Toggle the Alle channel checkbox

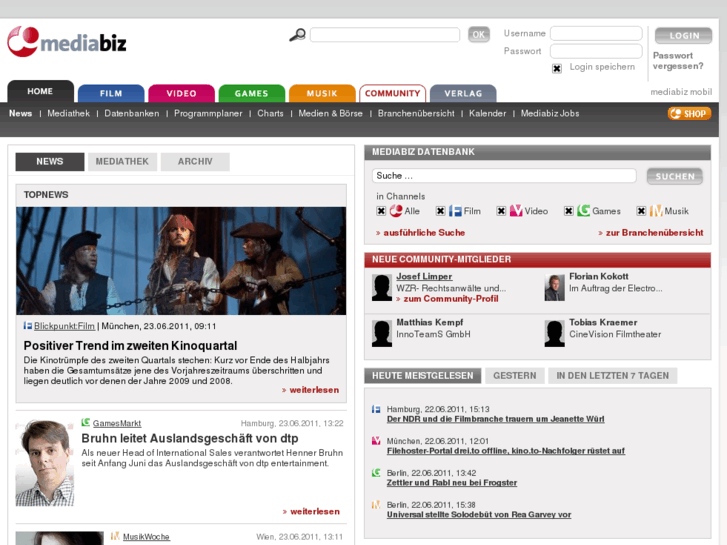pos(381,211)
